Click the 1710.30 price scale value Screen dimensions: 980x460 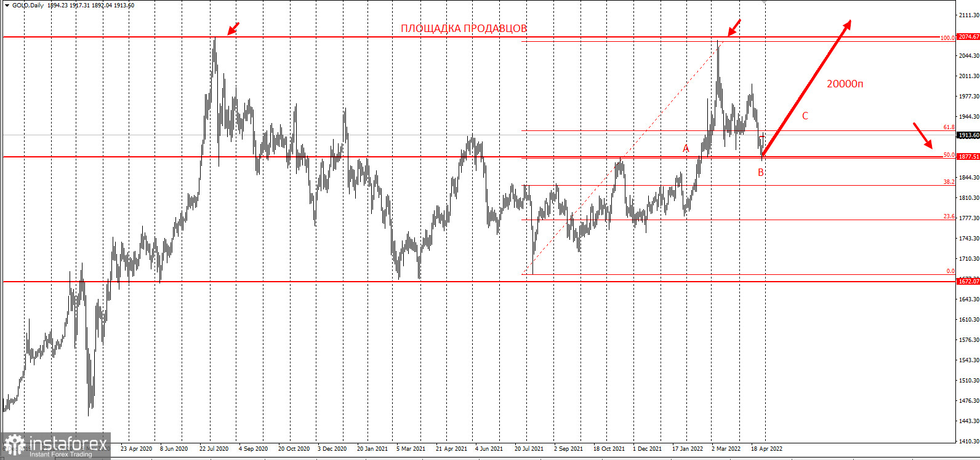click(x=969, y=259)
